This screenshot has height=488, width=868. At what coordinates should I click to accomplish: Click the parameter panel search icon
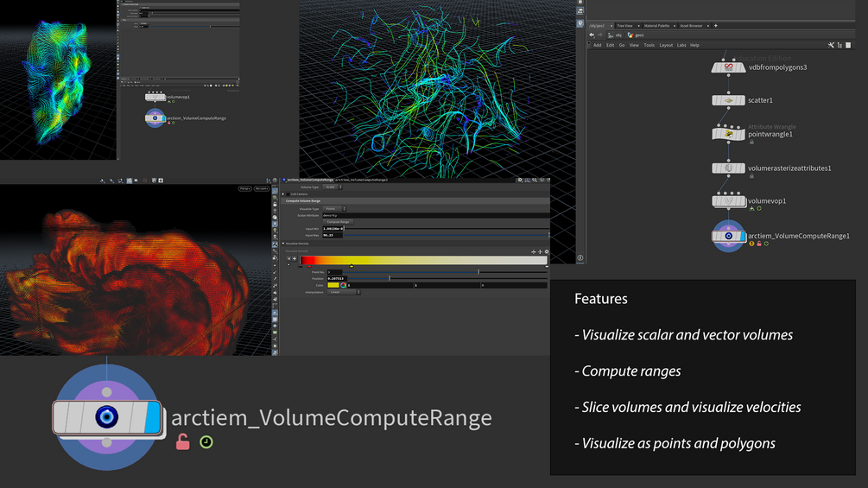click(535, 181)
